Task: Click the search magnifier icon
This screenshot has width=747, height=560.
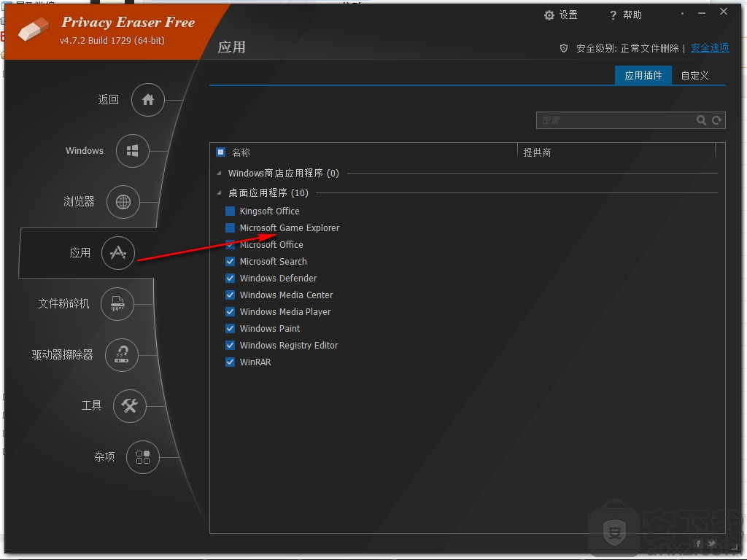Action: [701, 120]
